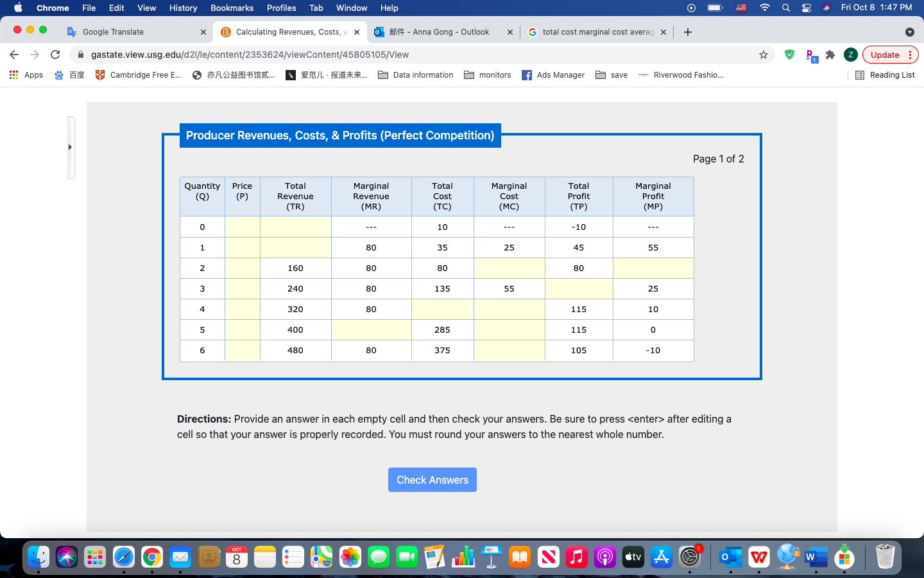Click the Check Answers button
This screenshot has width=924, height=578.
[x=432, y=480]
